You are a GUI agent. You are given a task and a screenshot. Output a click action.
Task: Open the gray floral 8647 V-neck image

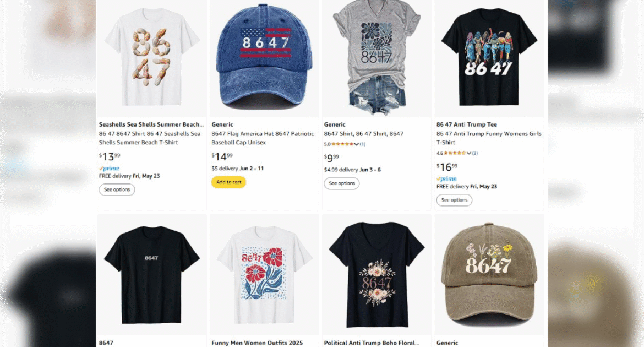[x=376, y=58]
